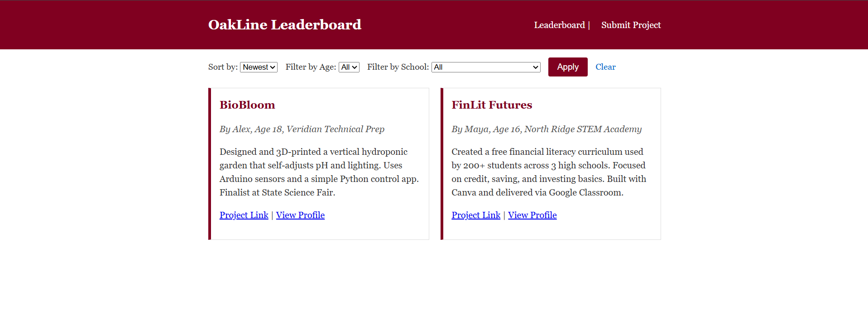Open the Filter by School dropdown
868x320 pixels.
pyautogui.click(x=485, y=67)
